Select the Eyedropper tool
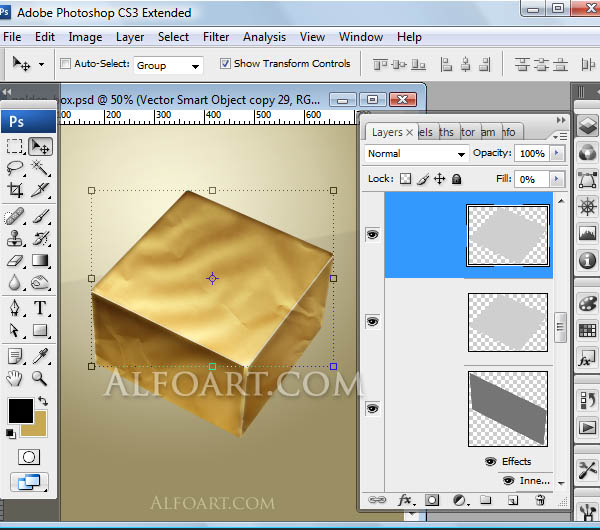The height and width of the screenshot is (530, 600). coord(40,357)
